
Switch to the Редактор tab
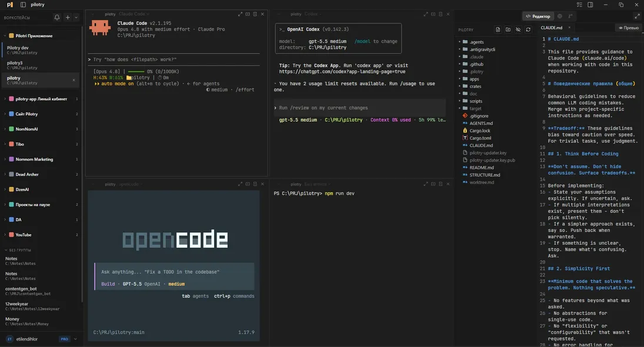[x=538, y=16]
